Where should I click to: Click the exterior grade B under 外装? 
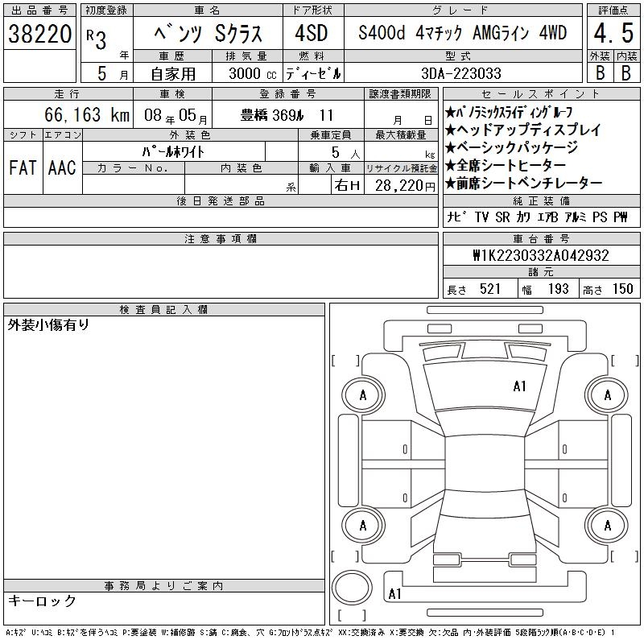coord(599,72)
